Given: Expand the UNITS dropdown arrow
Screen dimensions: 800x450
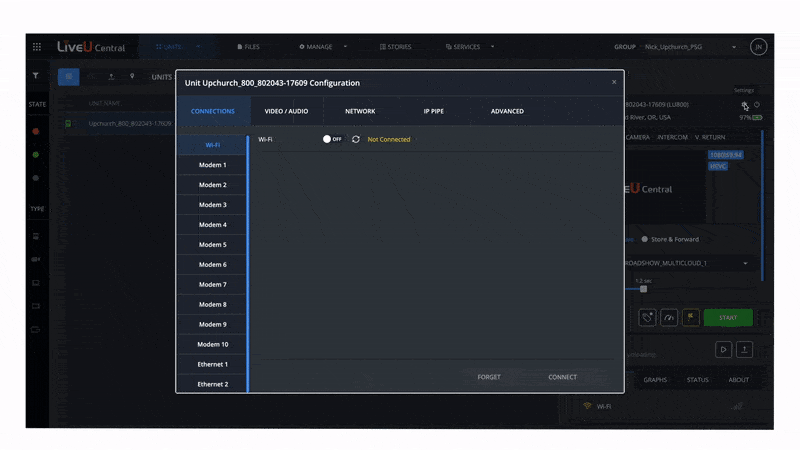Looking at the screenshot, I should (198, 47).
